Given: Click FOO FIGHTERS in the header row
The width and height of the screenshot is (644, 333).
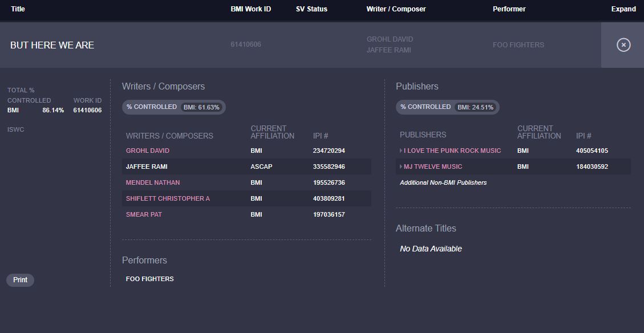Looking at the screenshot, I should pos(519,44).
